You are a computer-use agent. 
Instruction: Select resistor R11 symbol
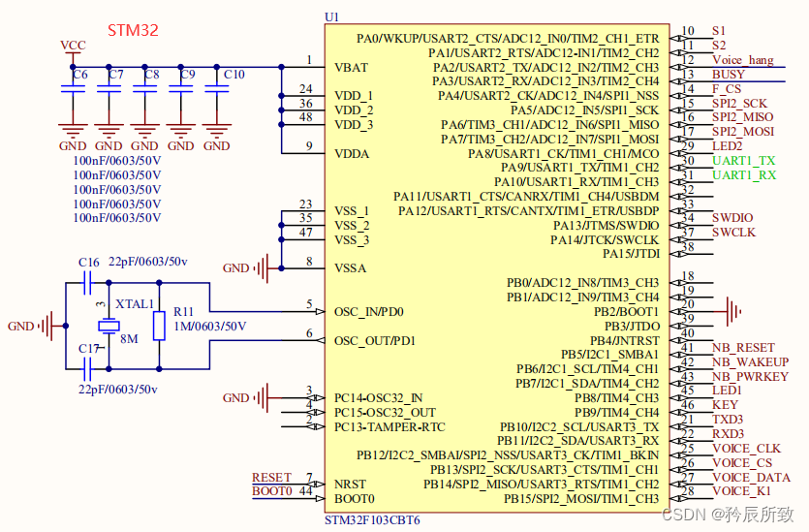160,326
